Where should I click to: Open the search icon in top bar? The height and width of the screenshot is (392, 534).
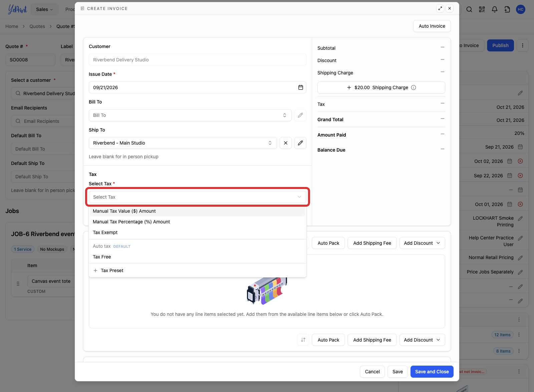[x=469, y=9]
